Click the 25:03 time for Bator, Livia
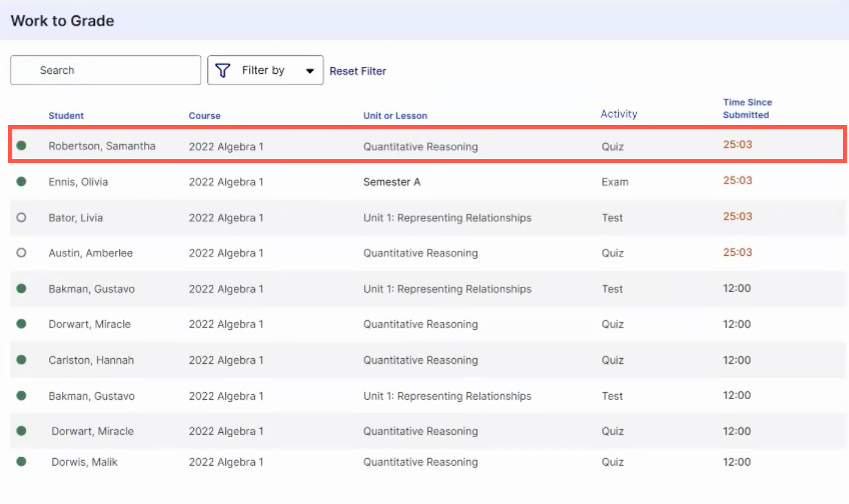 pyautogui.click(x=737, y=216)
